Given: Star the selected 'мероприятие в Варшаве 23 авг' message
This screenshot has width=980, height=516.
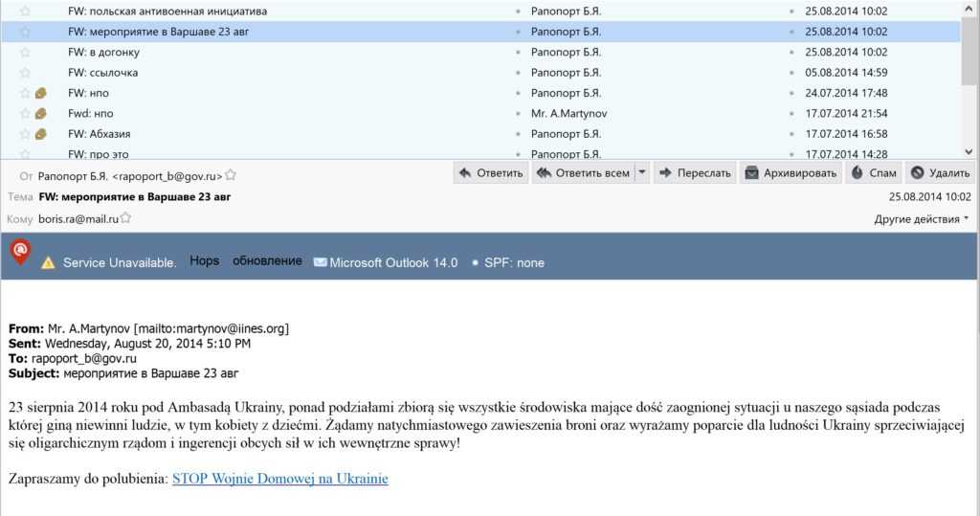Looking at the screenshot, I should coord(25,32).
